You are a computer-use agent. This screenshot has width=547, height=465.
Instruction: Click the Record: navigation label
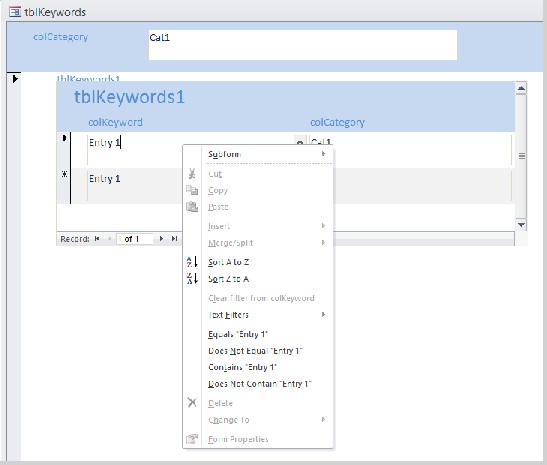click(75, 239)
